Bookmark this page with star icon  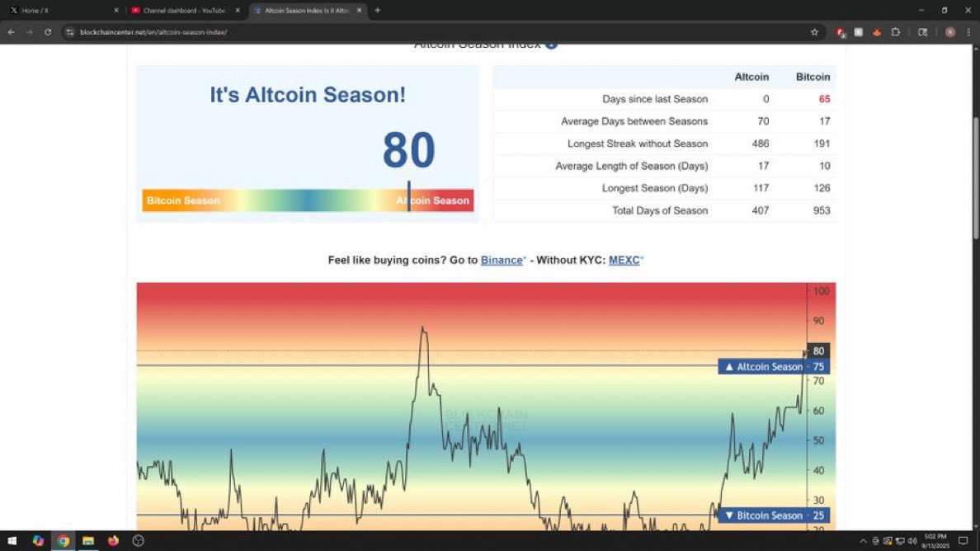click(814, 32)
